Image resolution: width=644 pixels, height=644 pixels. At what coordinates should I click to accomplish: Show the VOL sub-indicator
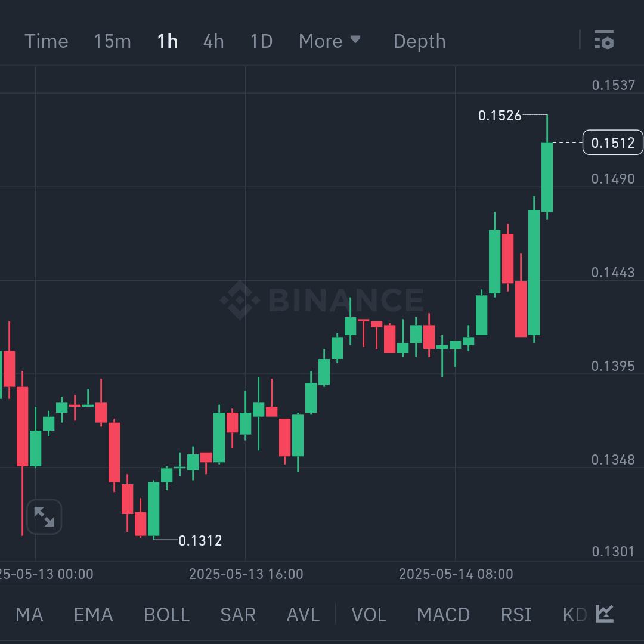tap(369, 614)
